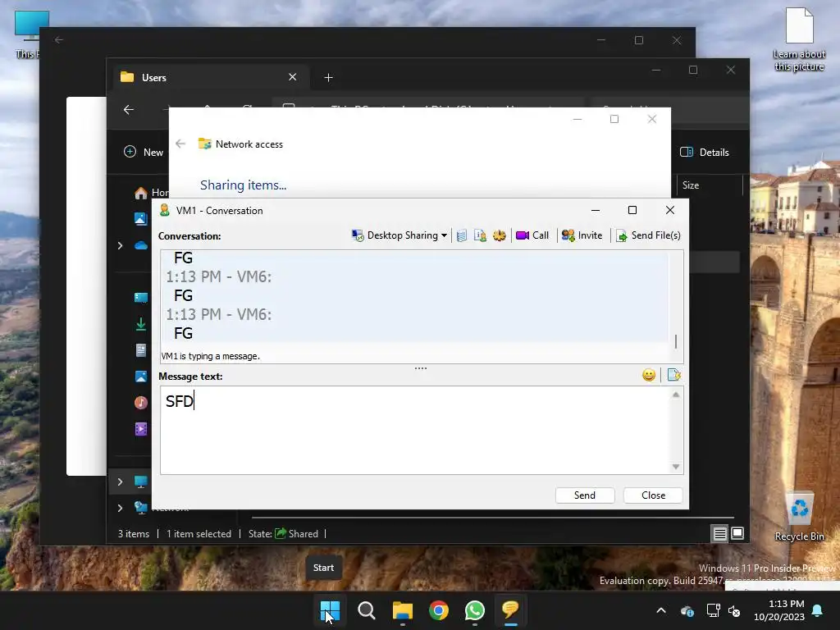Switch File Explorer to details list view

pyautogui.click(x=719, y=533)
